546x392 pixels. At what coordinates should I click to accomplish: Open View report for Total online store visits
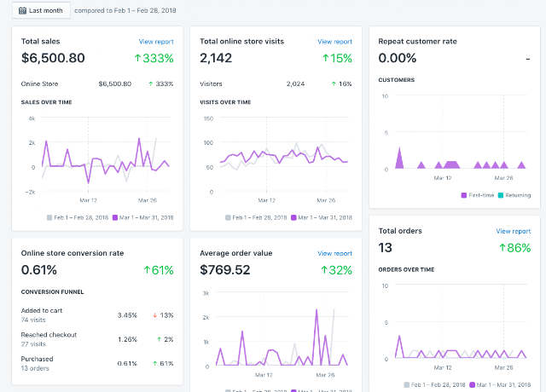334,42
